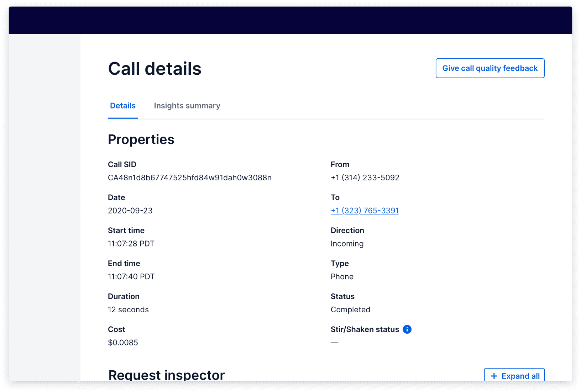This screenshot has height=392, width=581.
Task: Click the Start time value 11:07:28 PDT
Action: (x=131, y=243)
